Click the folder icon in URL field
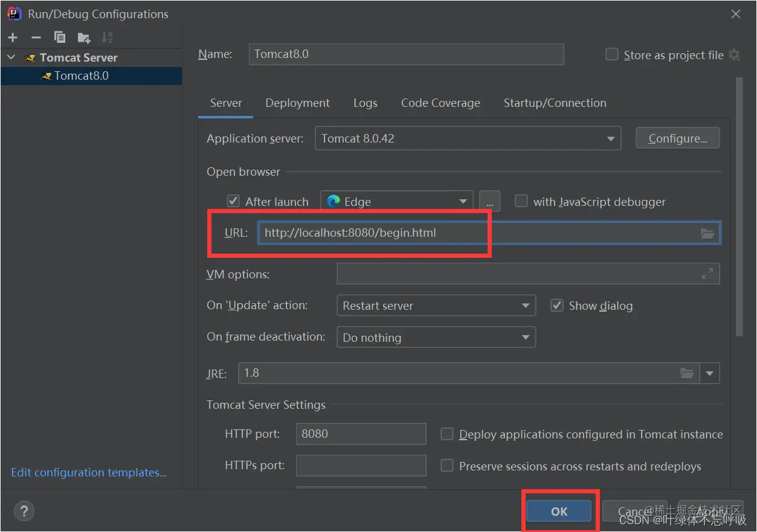The width and height of the screenshot is (757, 532). 707,234
